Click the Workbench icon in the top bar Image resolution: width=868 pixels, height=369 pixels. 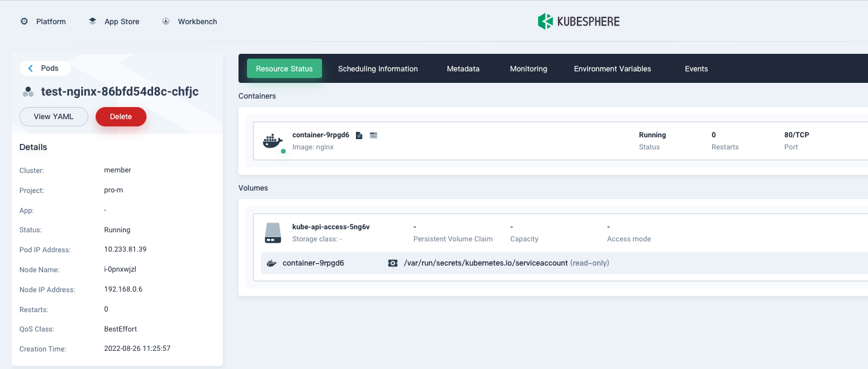[166, 21]
